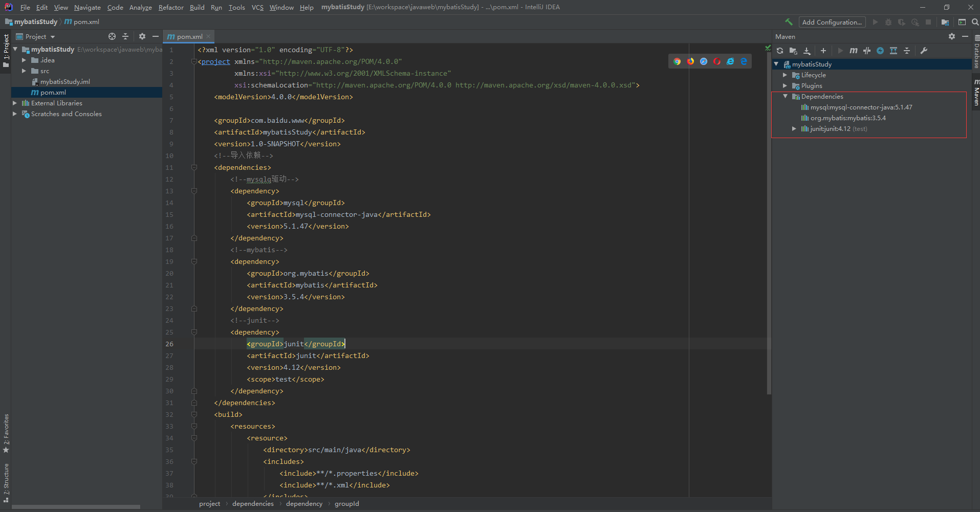Open Search Everywhere magnifier
Screen dimensions: 980x512
[975, 22]
